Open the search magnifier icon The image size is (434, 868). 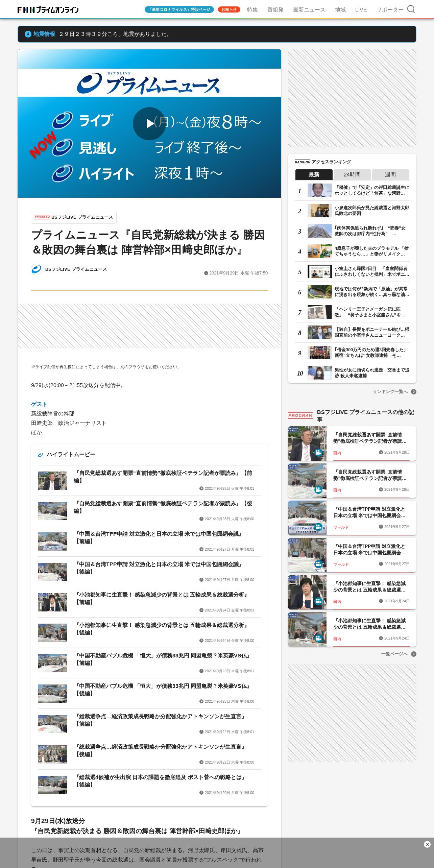[411, 9]
